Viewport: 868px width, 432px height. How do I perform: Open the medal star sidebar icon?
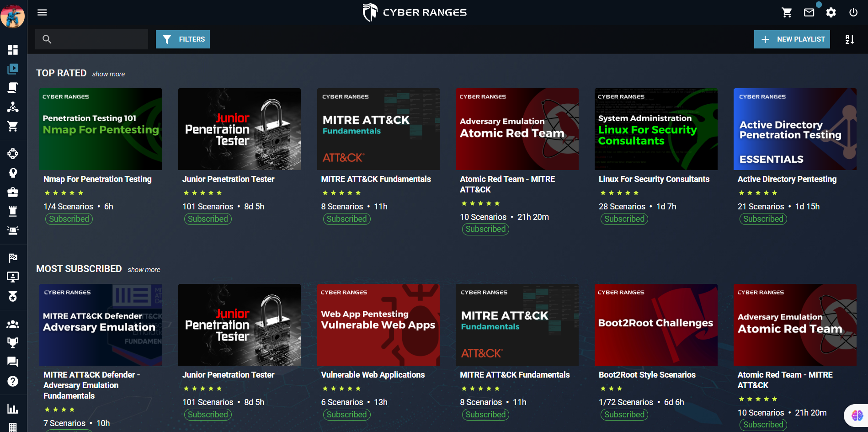pyautogui.click(x=13, y=296)
